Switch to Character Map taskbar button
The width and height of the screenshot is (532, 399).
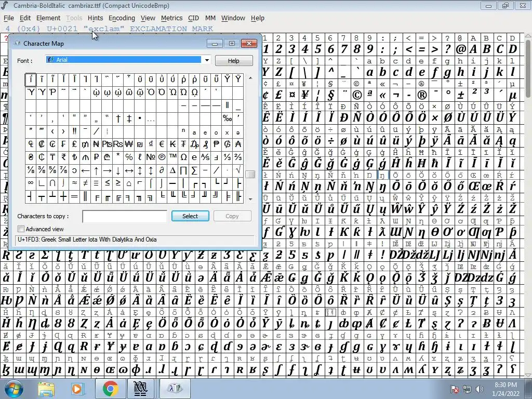pyautogui.click(x=175, y=389)
